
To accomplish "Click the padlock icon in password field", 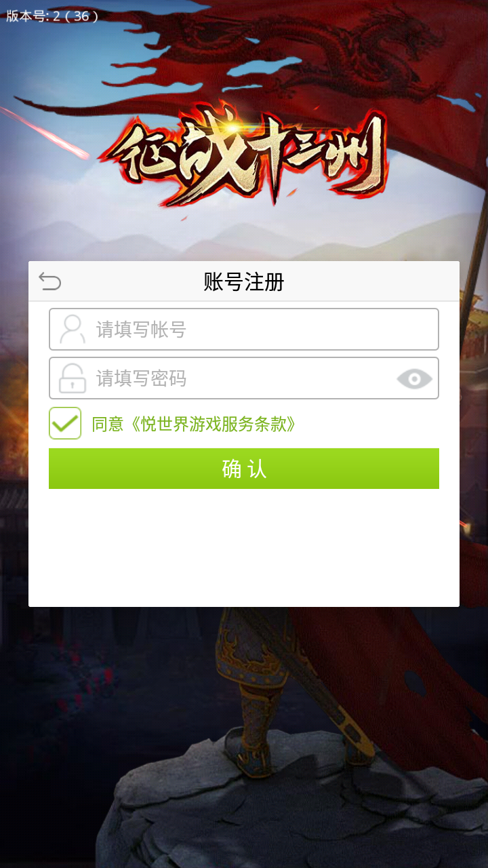I will pyautogui.click(x=73, y=378).
